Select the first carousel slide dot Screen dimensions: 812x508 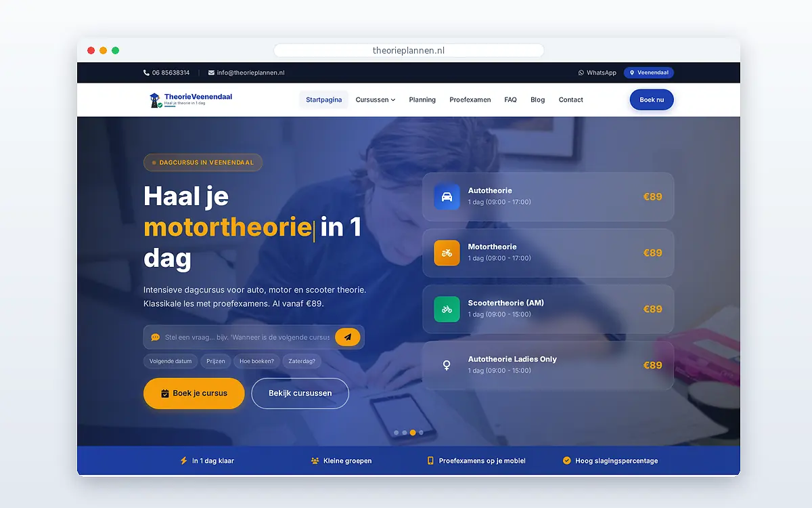point(397,432)
